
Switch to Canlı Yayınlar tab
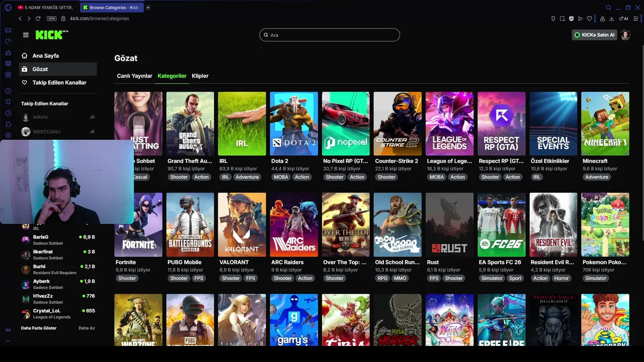click(x=134, y=76)
